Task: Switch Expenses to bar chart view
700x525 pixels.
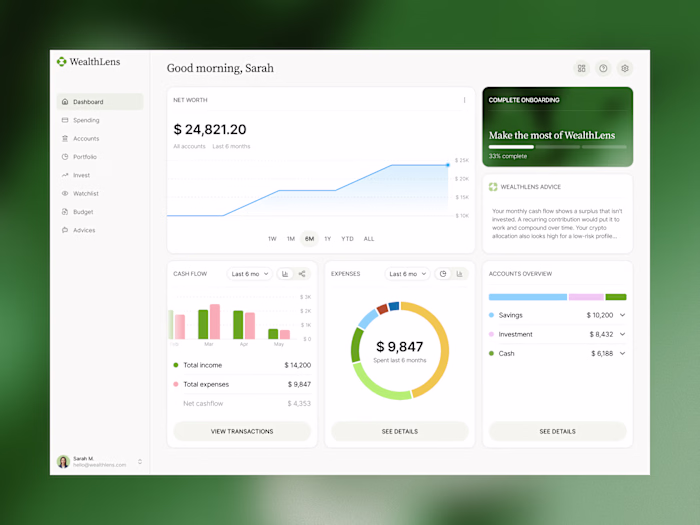Action: pos(459,274)
